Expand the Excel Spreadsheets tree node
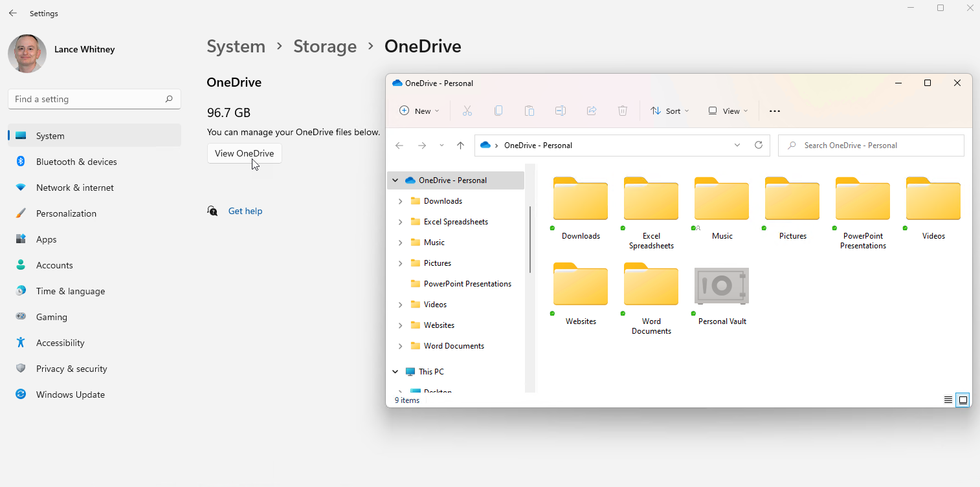 400,222
